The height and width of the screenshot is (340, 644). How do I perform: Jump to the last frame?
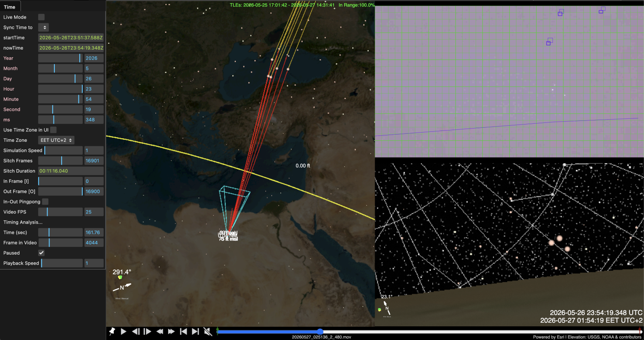coord(195,331)
